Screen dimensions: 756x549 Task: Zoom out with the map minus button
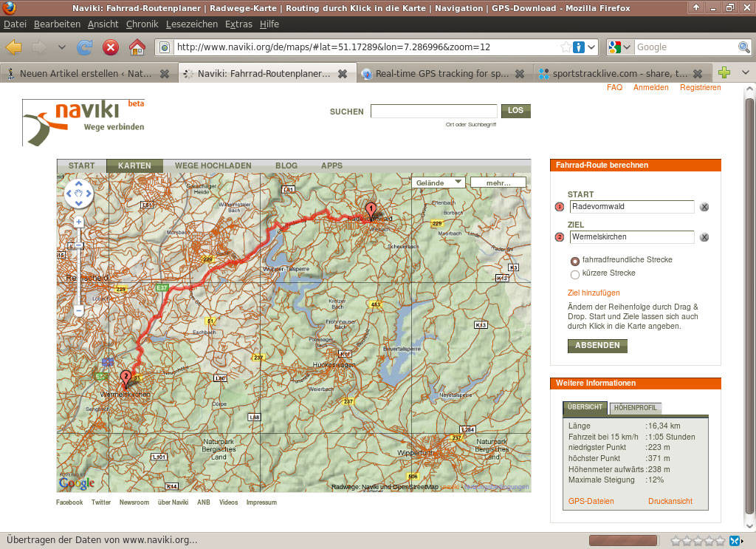tap(78, 311)
